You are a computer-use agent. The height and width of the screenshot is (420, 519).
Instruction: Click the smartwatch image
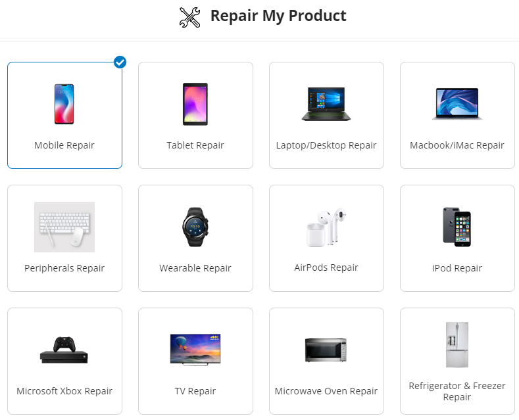195,227
